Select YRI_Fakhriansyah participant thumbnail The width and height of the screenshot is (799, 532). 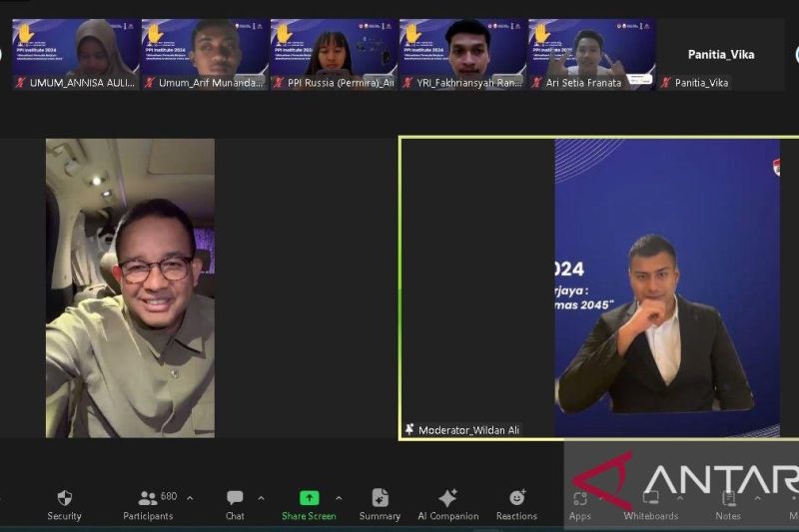pos(462,53)
